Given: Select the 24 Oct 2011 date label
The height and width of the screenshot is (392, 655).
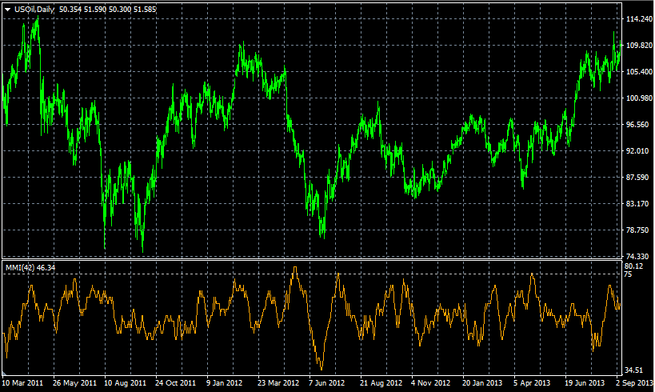Looking at the screenshot, I should 175,383.
